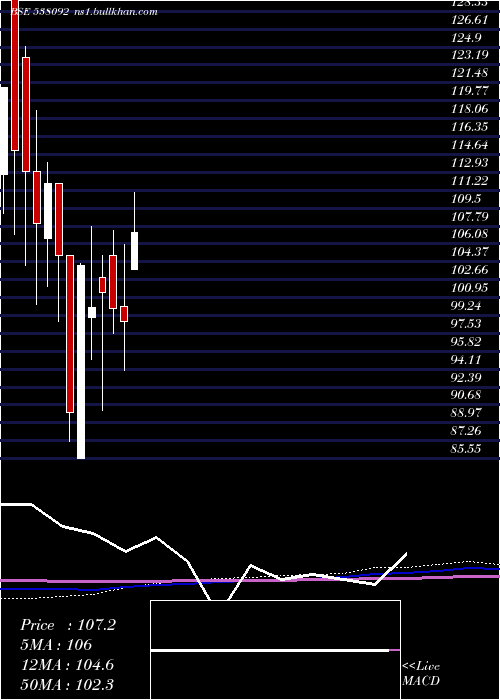Click the 5MA : 106 readout

click(x=57, y=645)
